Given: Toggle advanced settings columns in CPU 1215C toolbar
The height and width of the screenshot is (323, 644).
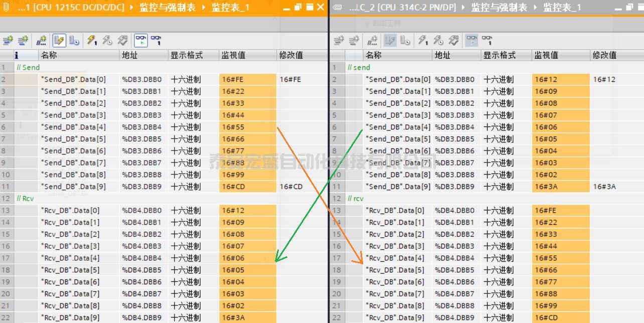Looking at the screenshot, I should [74, 41].
